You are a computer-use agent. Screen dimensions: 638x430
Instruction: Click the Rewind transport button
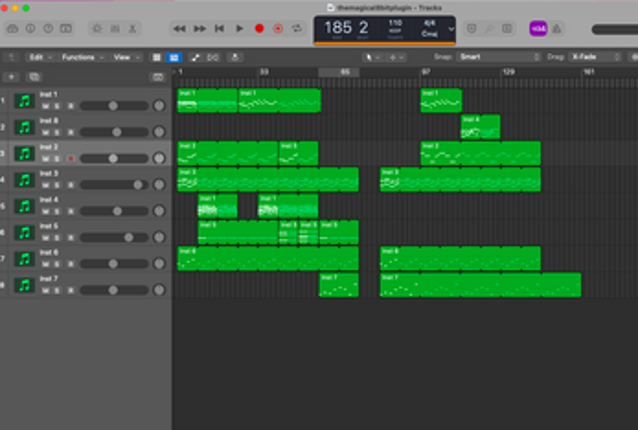180,29
